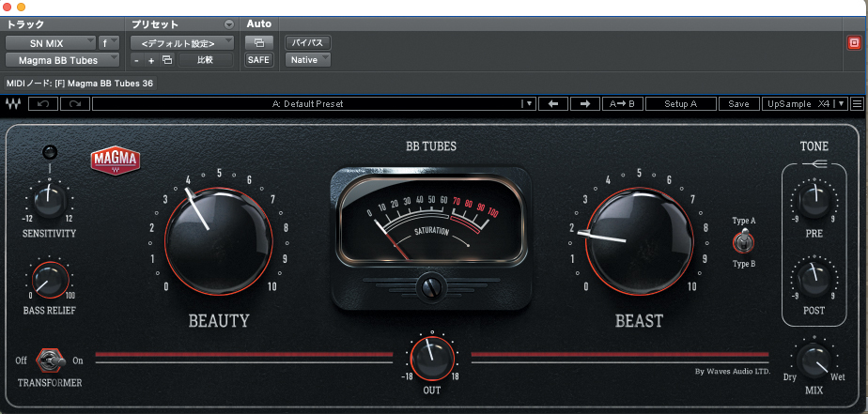This screenshot has width=868, height=414.
Task: Load previous preset with left arrow
Action: pos(553,103)
